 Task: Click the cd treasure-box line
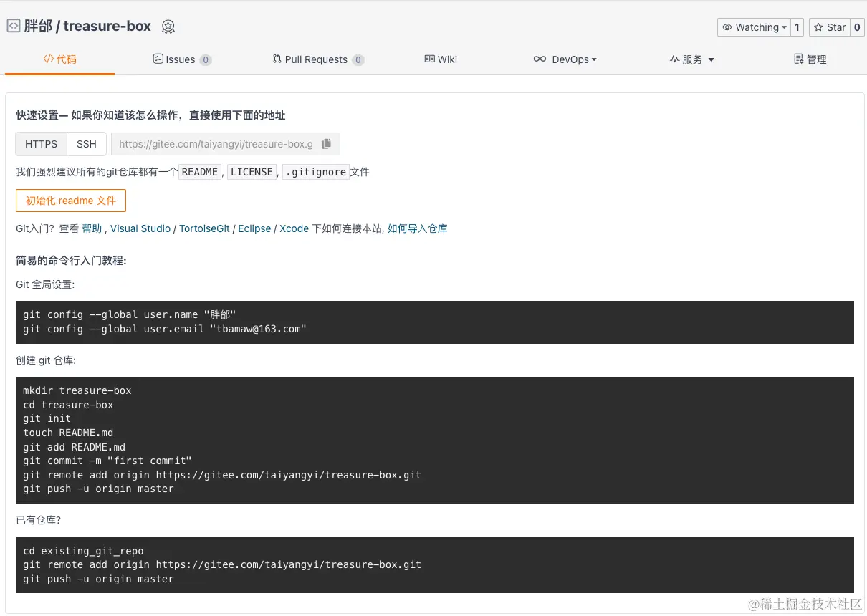click(x=68, y=405)
